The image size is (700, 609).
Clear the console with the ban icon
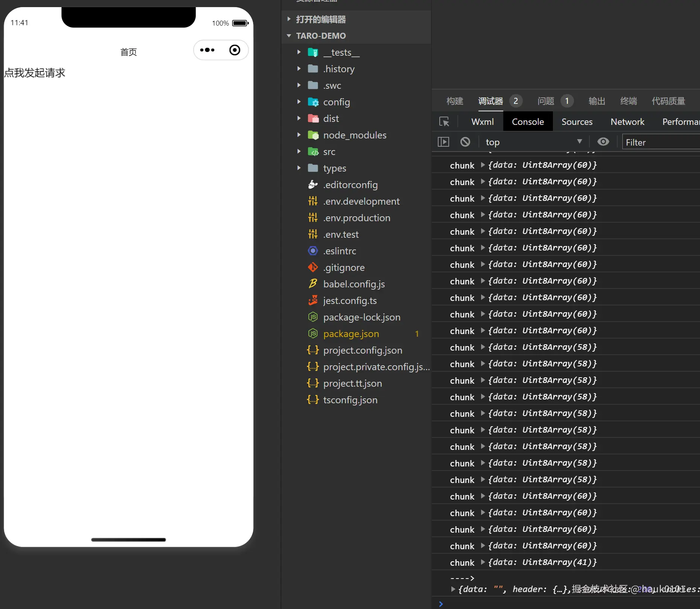click(465, 142)
